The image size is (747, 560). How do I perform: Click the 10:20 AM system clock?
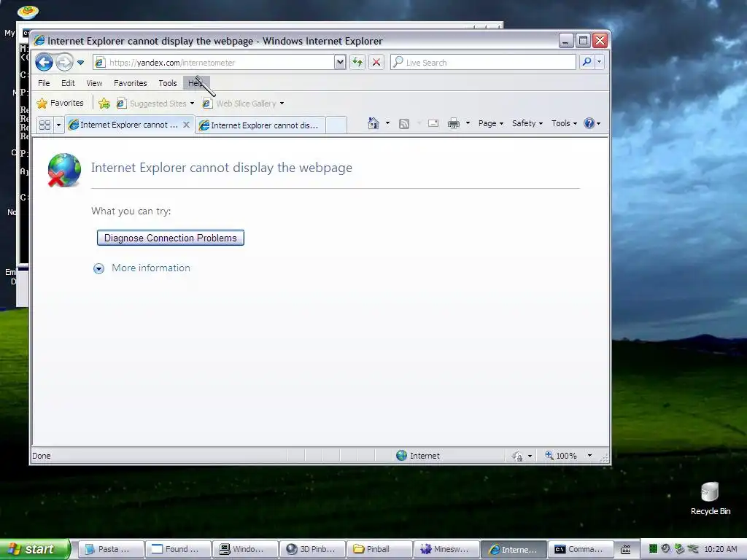click(720, 549)
